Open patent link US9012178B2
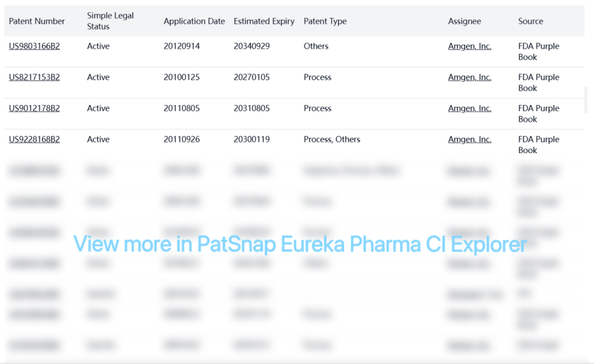 pos(34,108)
